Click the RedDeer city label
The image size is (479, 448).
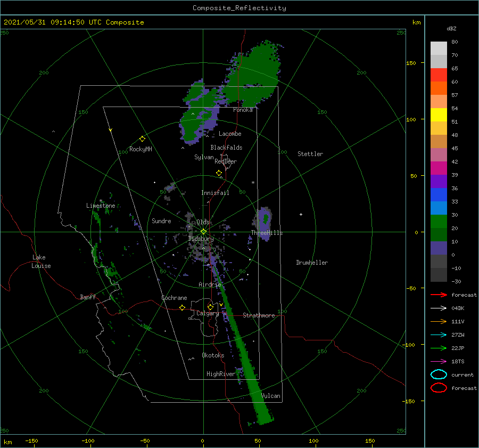click(x=226, y=161)
